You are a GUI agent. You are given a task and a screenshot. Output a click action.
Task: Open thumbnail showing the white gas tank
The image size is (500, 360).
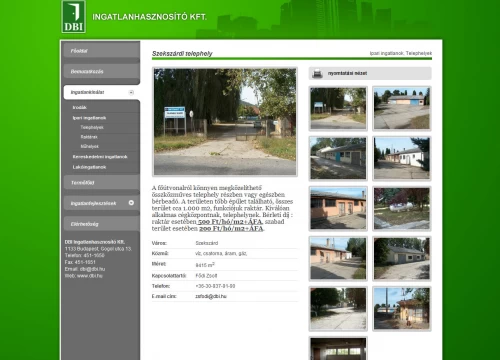click(x=402, y=208)
